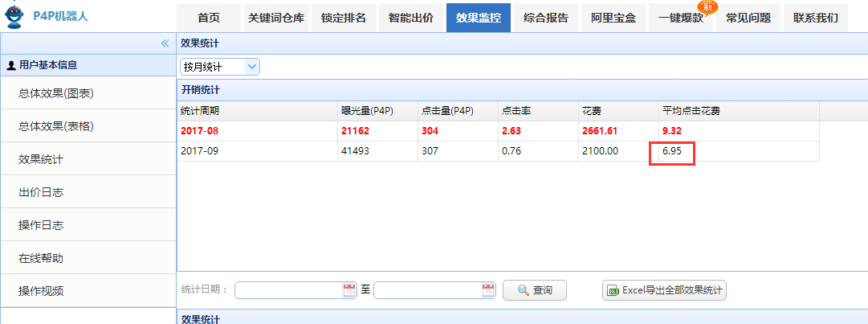Open 出价日志 in sidebar
The width and height of the screenshot is (868, 324).
tap(88, 192)
